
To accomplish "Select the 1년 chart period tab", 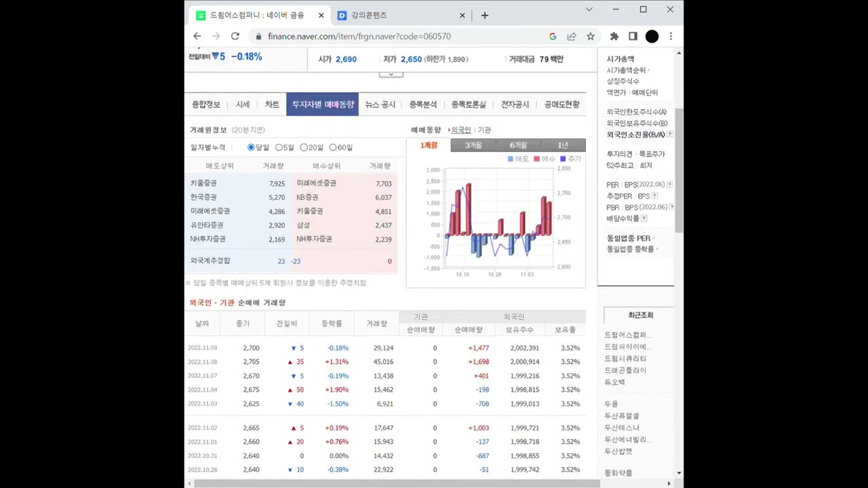I will coord(563,145).
